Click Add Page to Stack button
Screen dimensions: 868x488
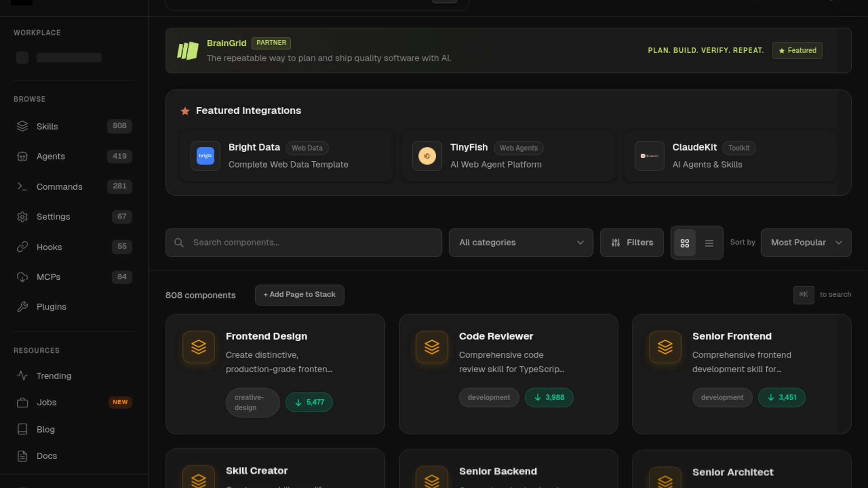point(299,295)
